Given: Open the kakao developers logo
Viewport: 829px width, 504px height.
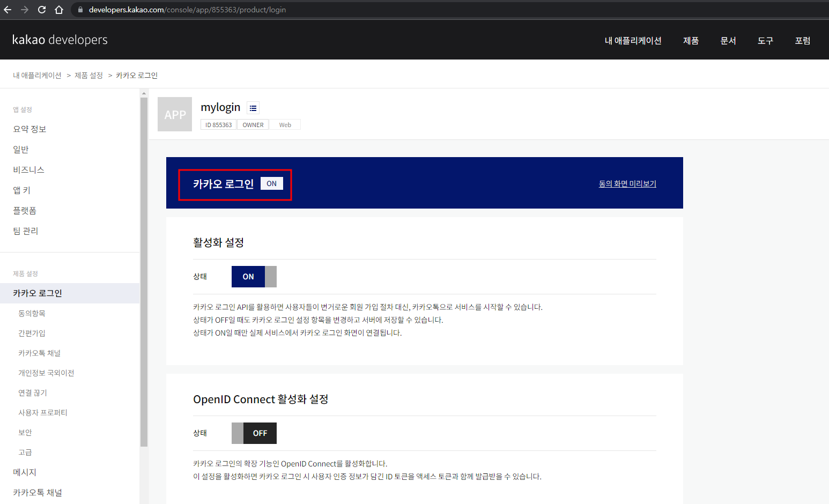Looking at the screenshot, I should [x=60, y=40].
